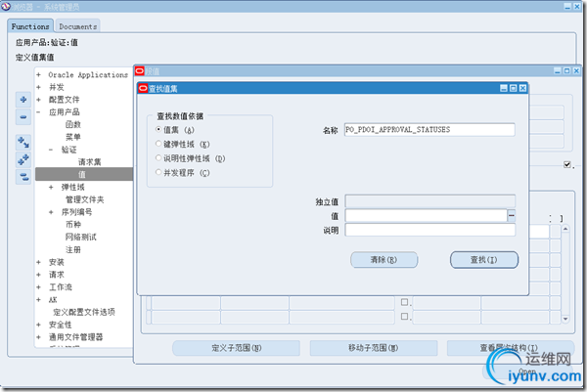The width and height of the screenshot is (587, 392).
Task: Select the 值集 (A) radio option
Action: point(158,129)
